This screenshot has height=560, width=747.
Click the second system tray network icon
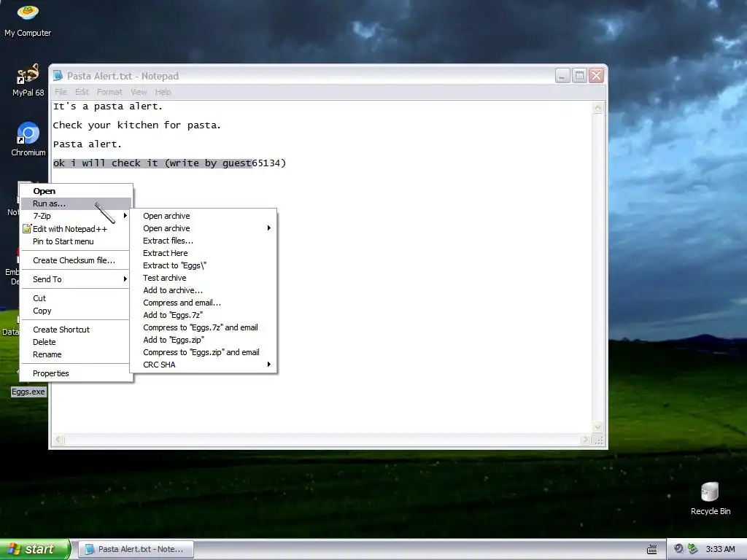coord(693,549)
